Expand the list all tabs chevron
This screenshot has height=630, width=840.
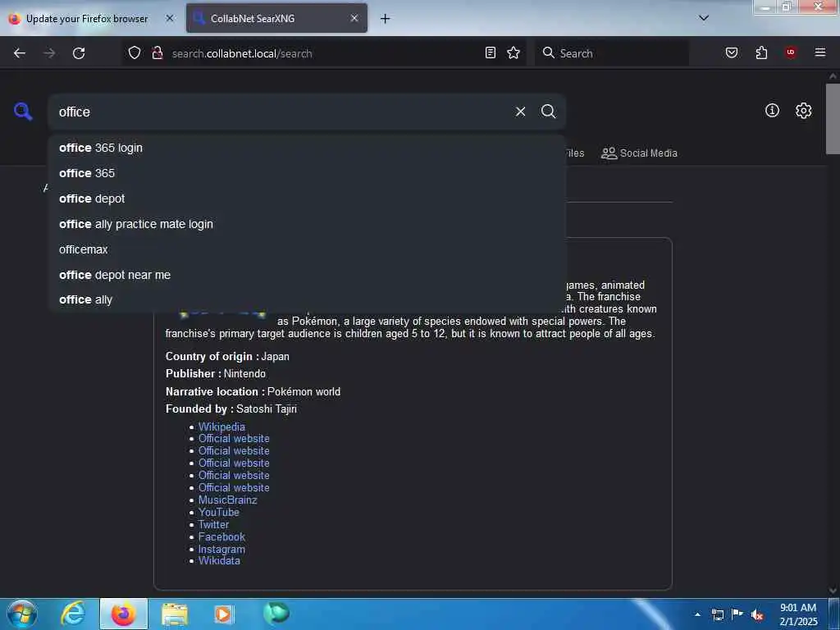(704, 18)
